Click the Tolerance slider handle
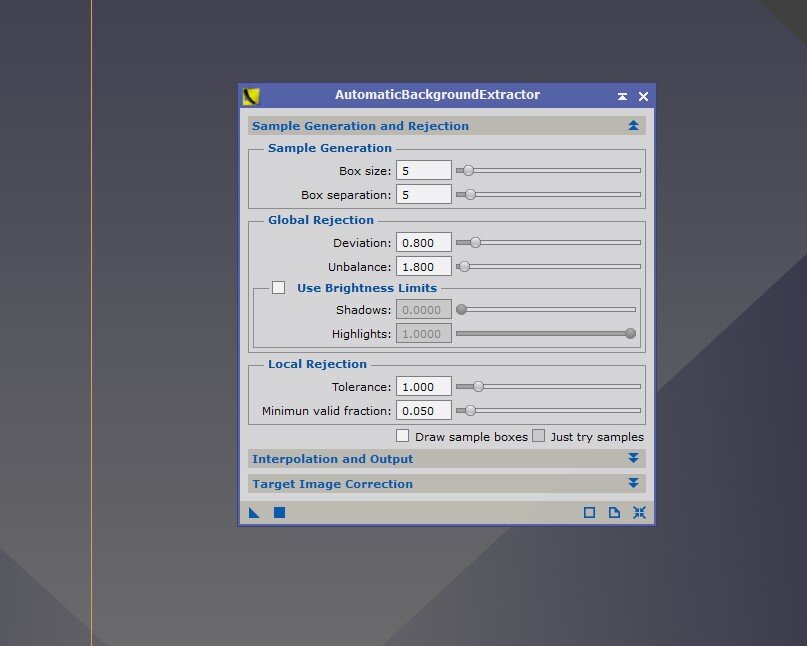The width and height of the screenshot is (807, 646). click(479, 387)
